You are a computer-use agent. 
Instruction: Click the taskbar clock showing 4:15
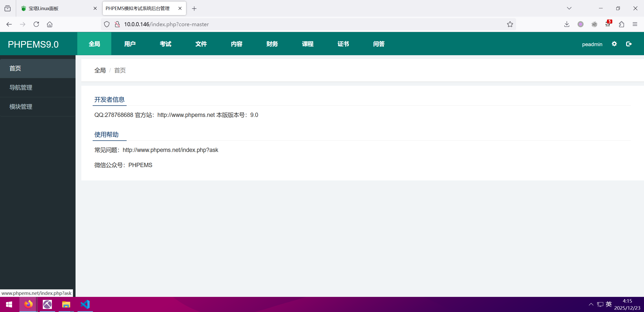(627, 304)
